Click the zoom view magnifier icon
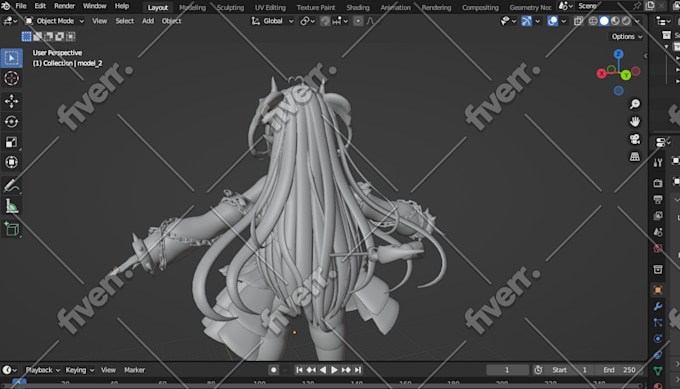 (634, 104)
